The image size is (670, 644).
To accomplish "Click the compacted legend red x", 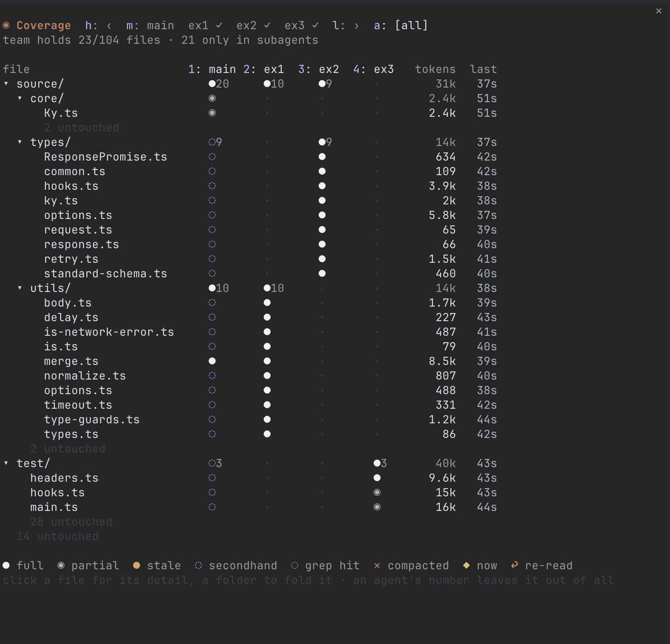I will click(x=377, y=565).
